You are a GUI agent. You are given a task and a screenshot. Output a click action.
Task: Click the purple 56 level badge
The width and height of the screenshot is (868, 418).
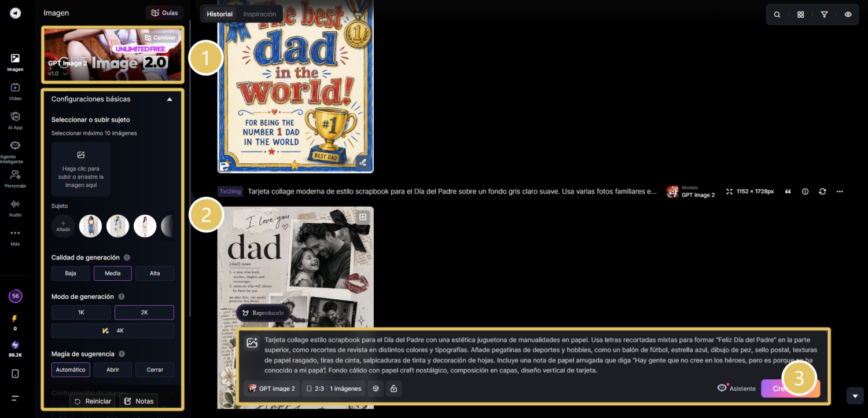(15, 296)
